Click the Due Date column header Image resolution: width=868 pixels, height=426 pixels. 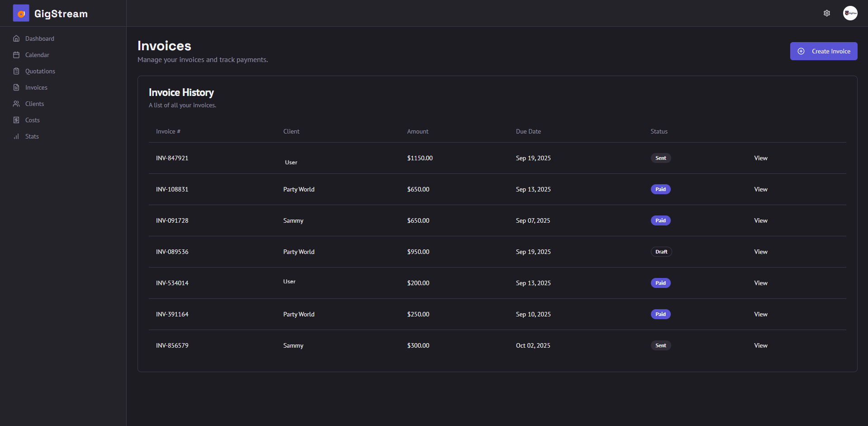click(x=528, y=131)
